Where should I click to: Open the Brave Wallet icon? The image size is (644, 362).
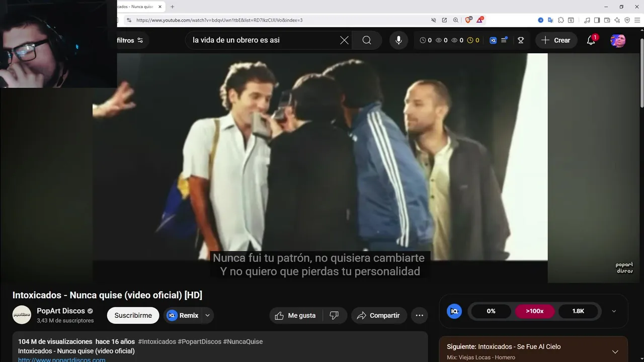607,20
